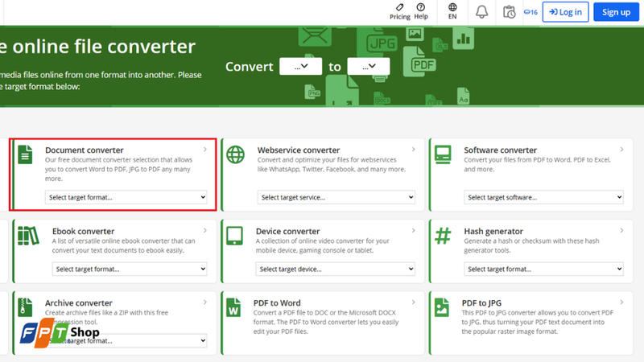Open the EN language globe icon
The image size is (644, 362).
pyautogui.click(x=452, y=7)
